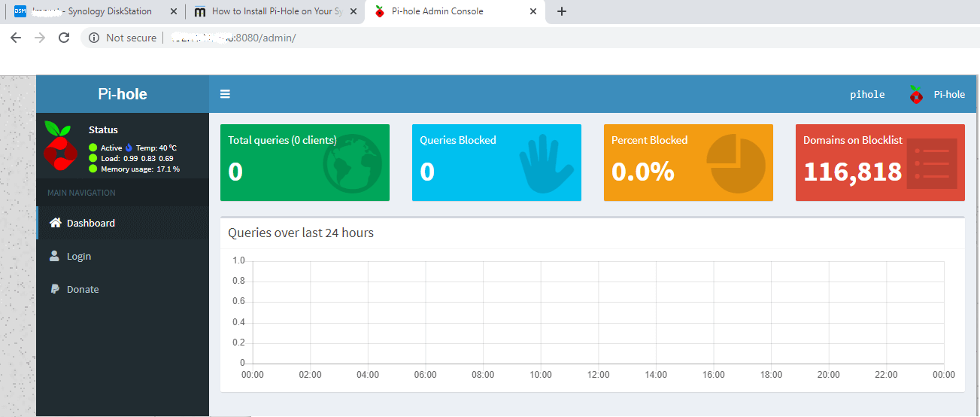Screen dimensions: 980x417
Task: Open the Donate navigation item
Action: click(x=123, y=289)
